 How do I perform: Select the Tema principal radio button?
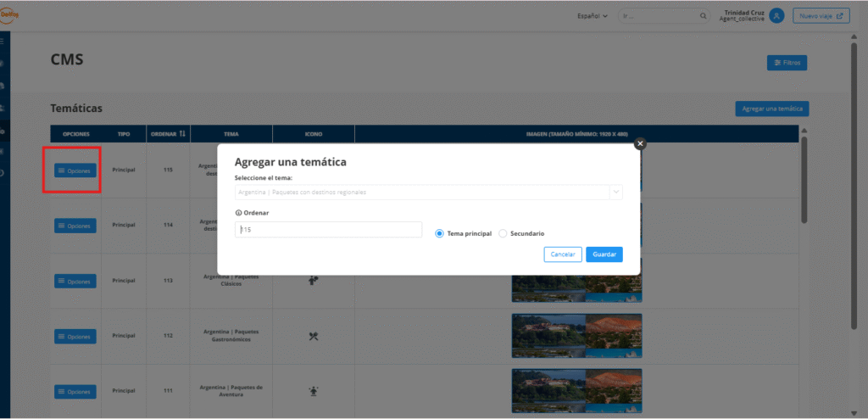tap(439, 233)
